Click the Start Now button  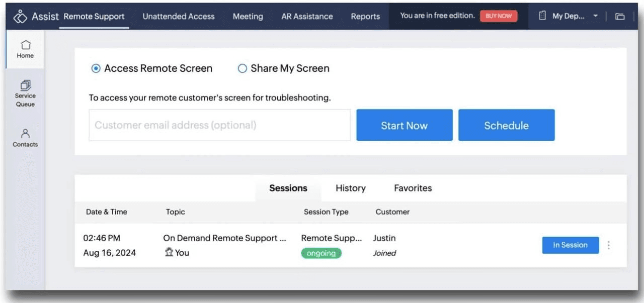click(405, 125)
